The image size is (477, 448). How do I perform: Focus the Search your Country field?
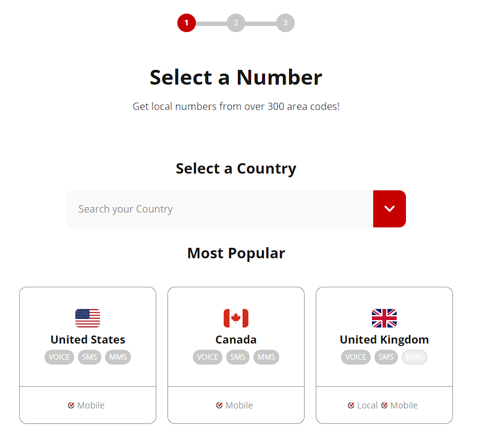click(219, 209)
